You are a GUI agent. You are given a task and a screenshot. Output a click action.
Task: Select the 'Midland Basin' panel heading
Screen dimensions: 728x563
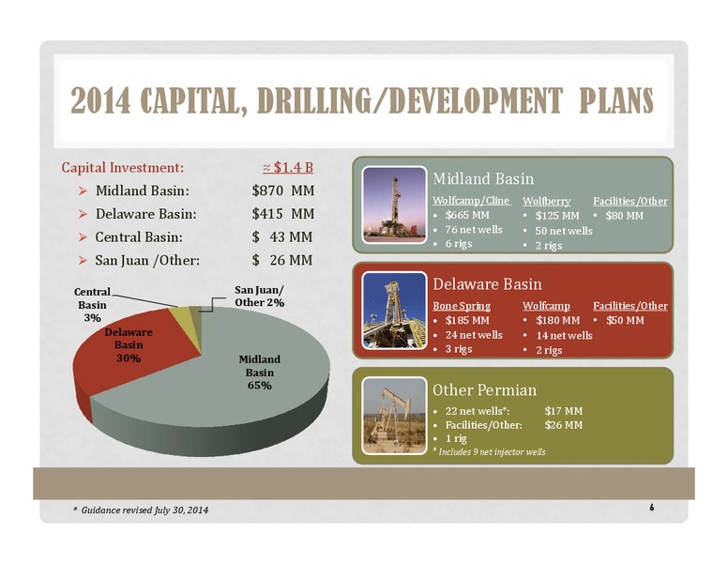click(x=483, y=179)
